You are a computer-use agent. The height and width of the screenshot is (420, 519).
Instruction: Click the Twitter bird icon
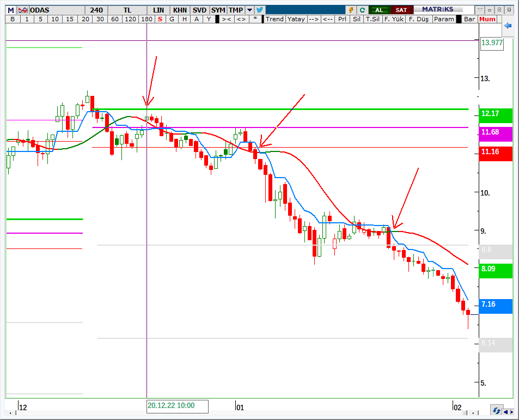260,10
